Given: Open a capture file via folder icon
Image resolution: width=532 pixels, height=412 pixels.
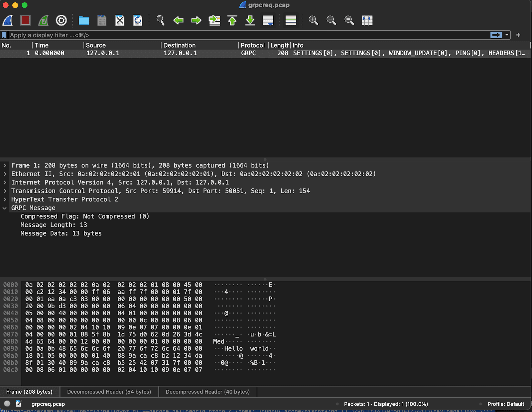Looking at the screenshot, I should [x=84, y=20].
